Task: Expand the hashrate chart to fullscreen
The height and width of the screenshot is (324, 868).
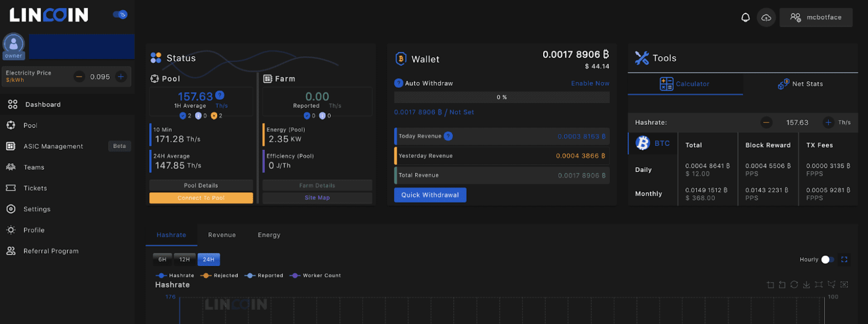Action: point(844,259)
